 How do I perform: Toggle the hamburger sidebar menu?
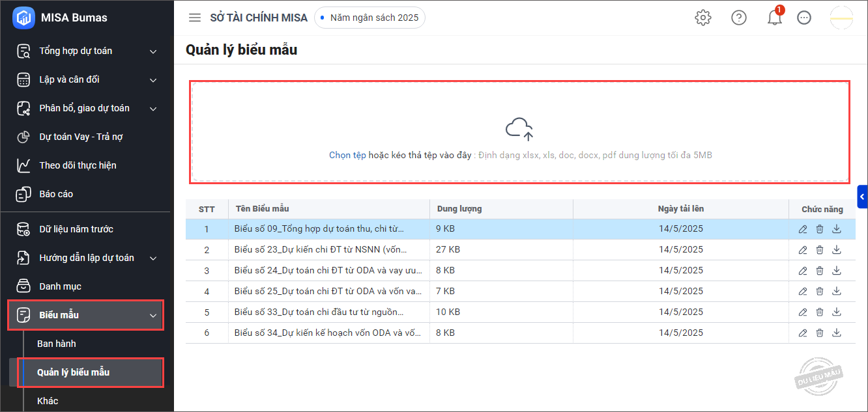(195, 18)
